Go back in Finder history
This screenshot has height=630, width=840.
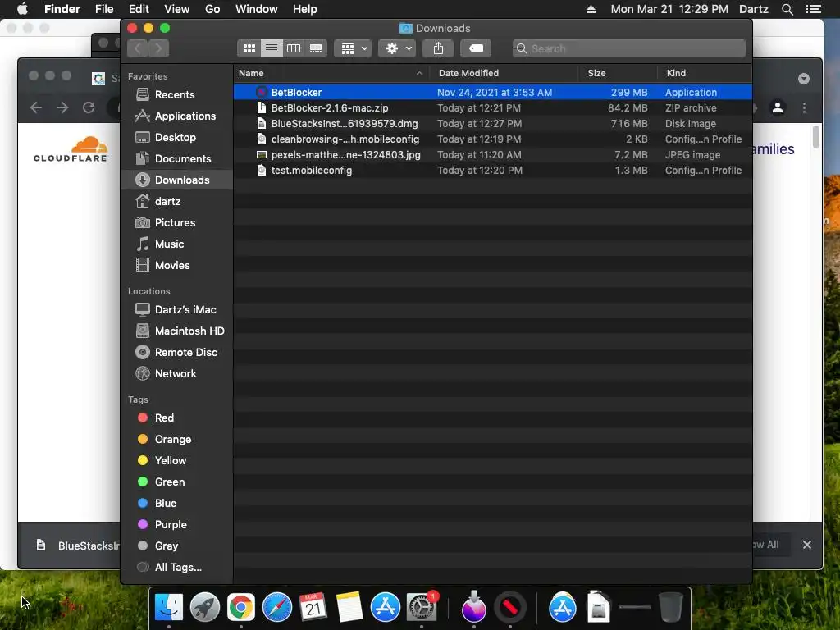point(138,48)
